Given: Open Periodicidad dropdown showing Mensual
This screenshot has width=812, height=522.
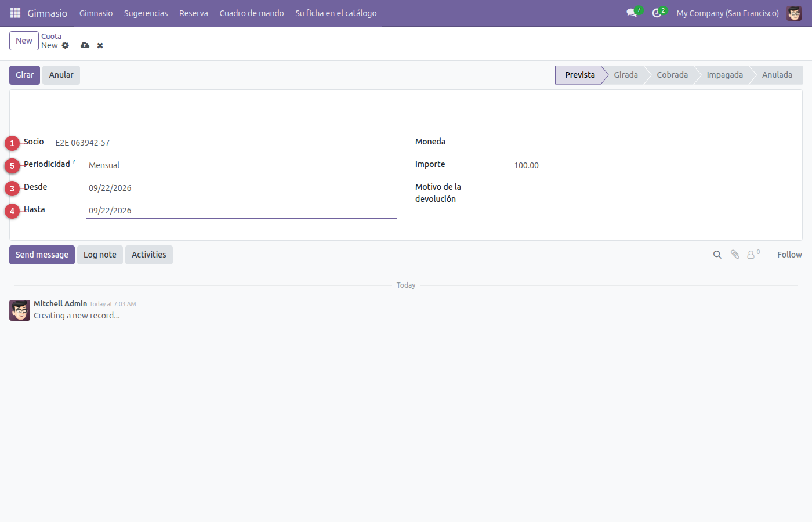Looking at the screenshot, I should coord(241,165).
